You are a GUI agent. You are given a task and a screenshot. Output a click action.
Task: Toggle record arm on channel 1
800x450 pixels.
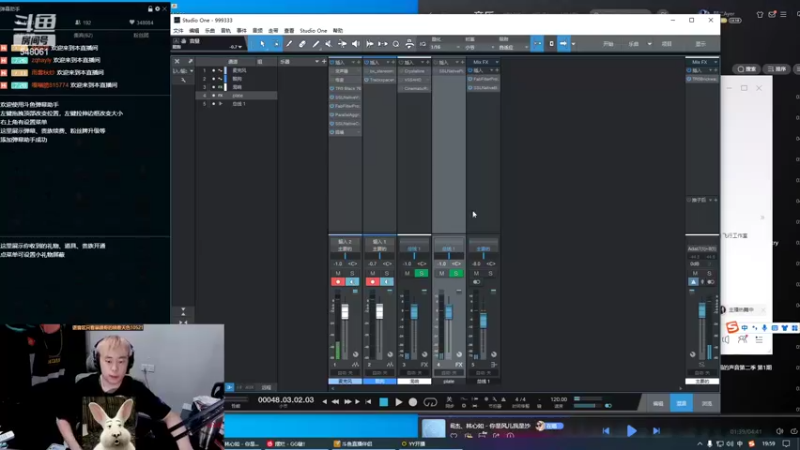tap(338, 282)
